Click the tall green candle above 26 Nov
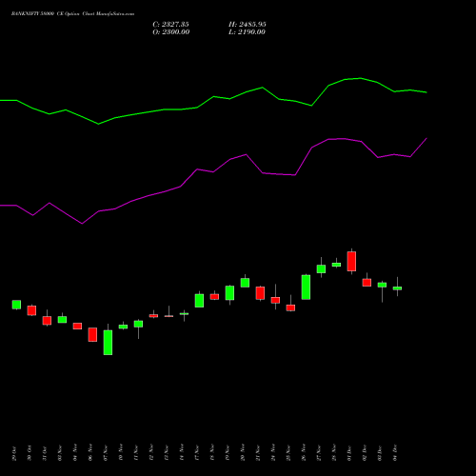 click(306, 288)
